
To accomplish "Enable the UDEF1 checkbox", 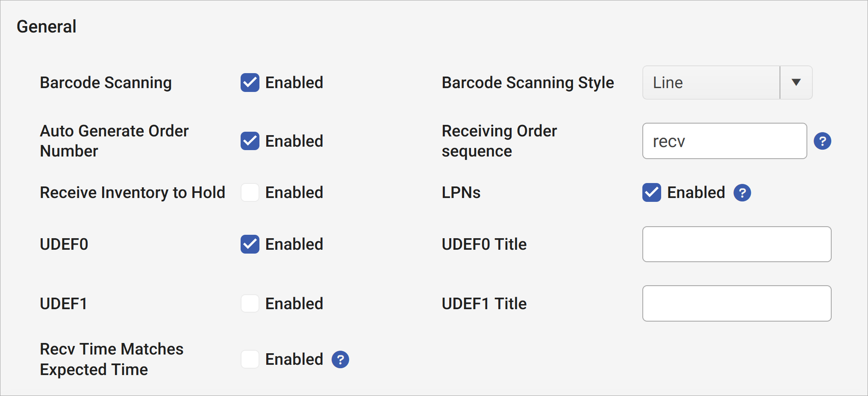I will pyautogui.click(x=250, y=303).
